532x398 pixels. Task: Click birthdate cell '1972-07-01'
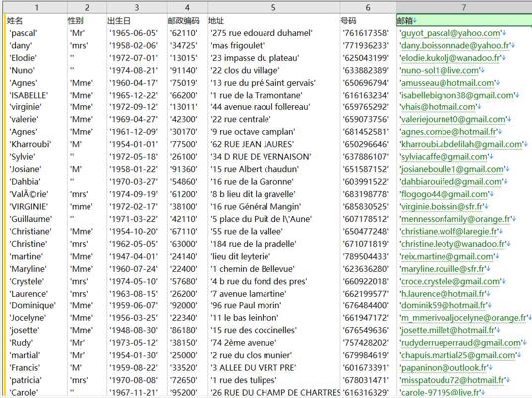133,58
